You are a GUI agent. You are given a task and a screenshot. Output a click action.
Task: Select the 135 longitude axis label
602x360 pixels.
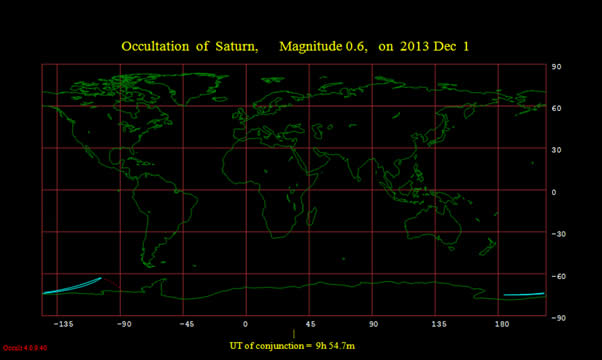pyautogui.click(x=439, y=324)
